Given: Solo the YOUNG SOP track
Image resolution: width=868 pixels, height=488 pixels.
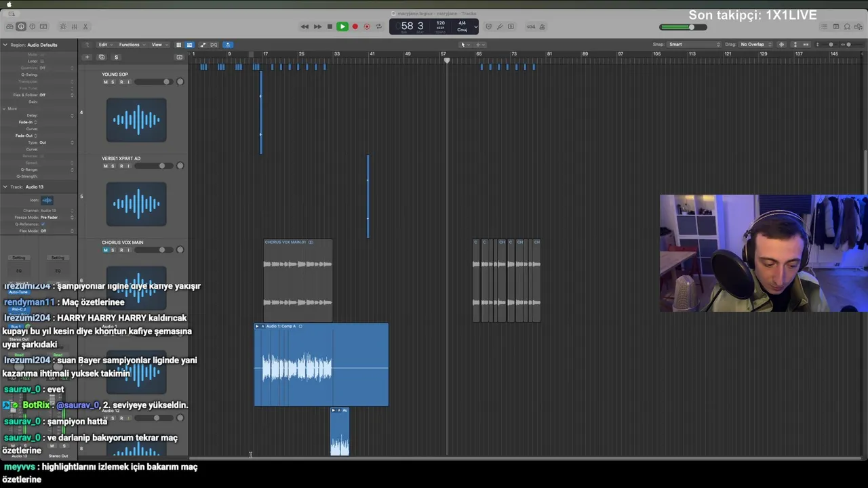Looking at the screenshot, I should 113,82.
